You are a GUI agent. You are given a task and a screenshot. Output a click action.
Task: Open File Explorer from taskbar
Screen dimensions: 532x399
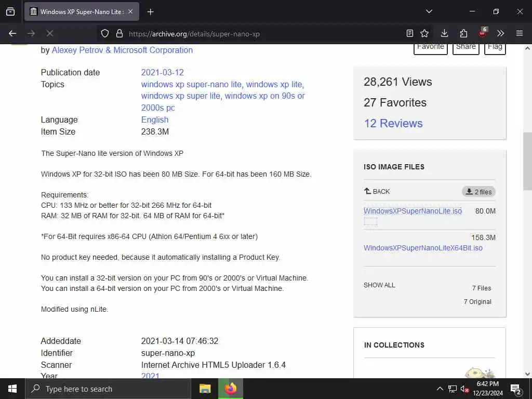[x=205, y=389]
